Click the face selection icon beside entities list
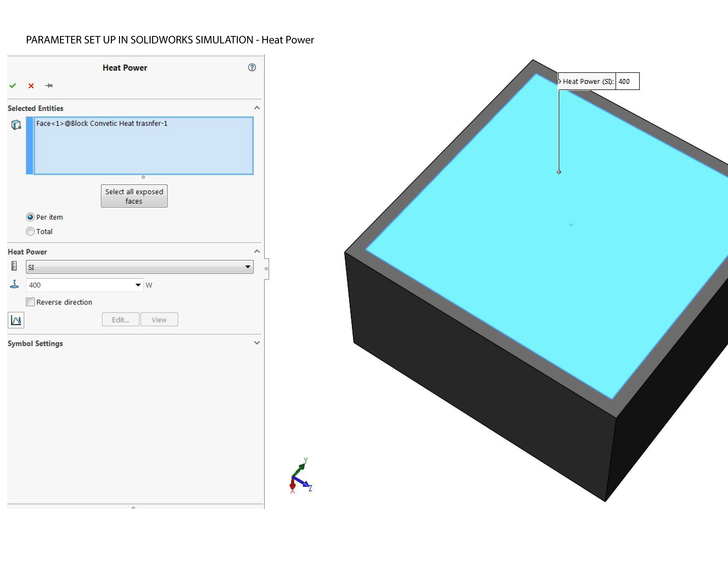Screen dimensions: 728x563 (16, 125)
